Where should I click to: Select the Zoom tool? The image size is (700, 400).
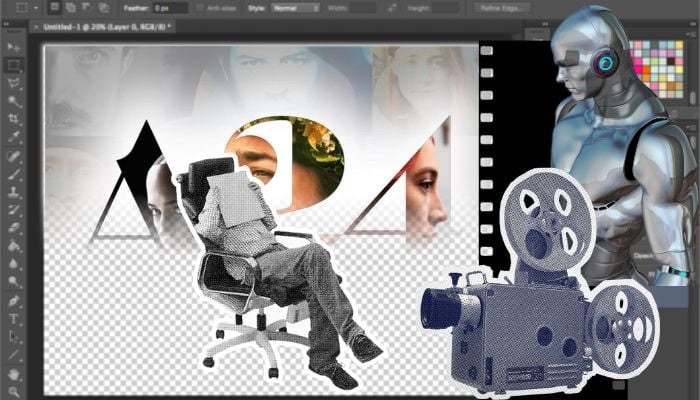click(x=13, y=392)
